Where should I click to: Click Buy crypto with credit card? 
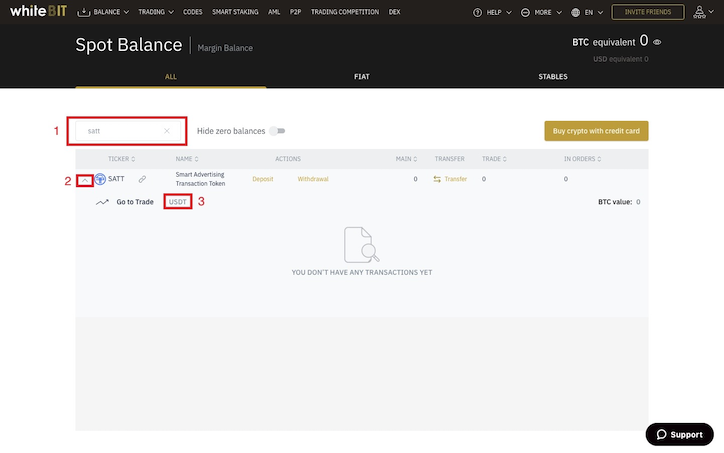pyautogui.click(x=596, y=131)
